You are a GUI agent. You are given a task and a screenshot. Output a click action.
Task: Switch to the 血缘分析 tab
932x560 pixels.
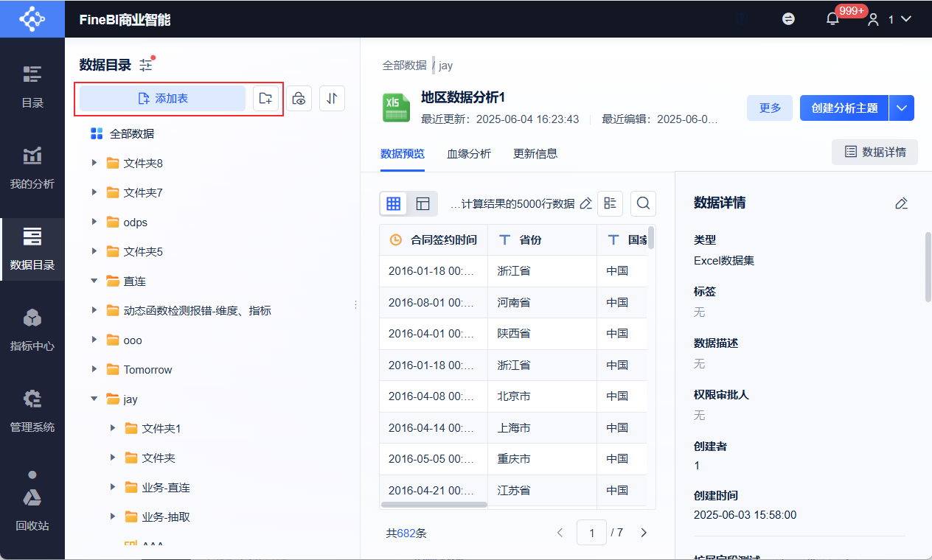click(469, 154)
